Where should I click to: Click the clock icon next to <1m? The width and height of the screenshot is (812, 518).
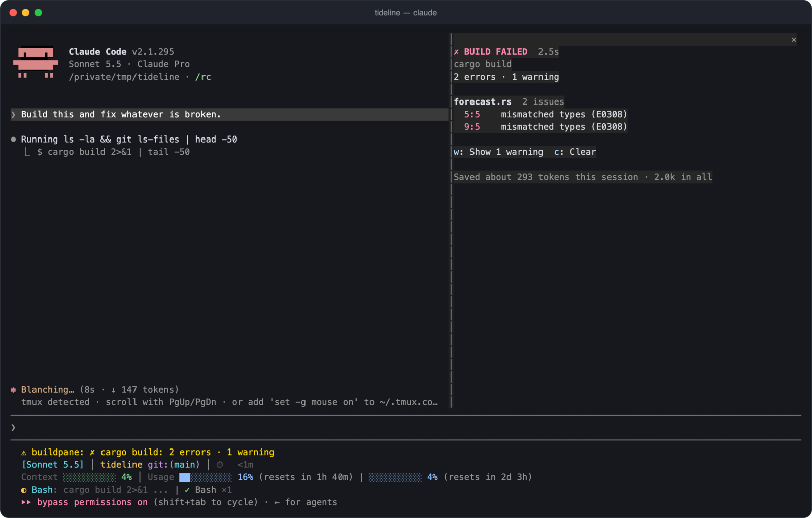220,465
